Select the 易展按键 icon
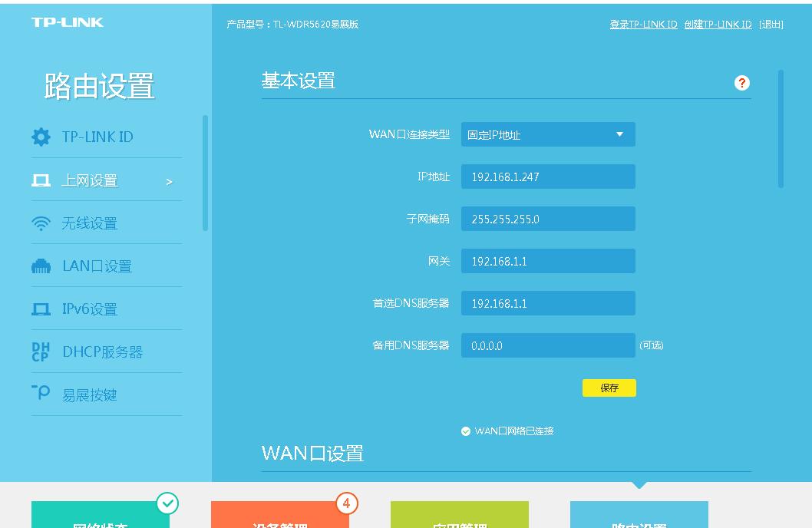The image size is (812, 528). click(x=40, y=394)
